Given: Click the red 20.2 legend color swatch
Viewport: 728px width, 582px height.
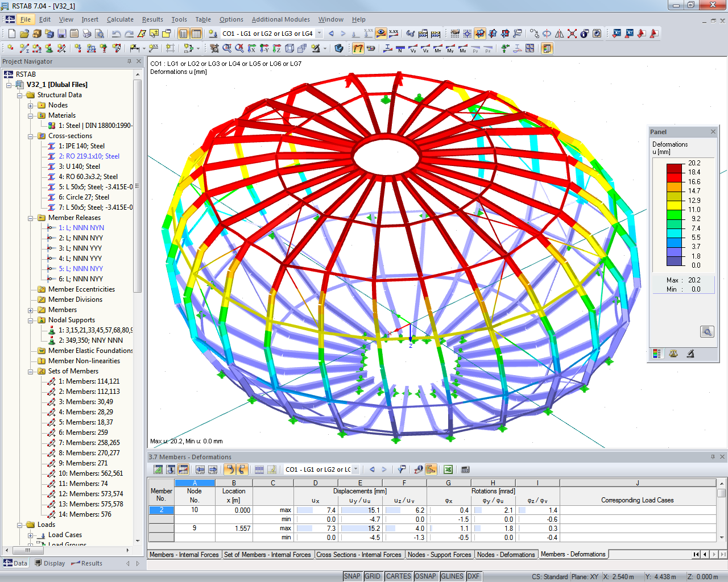Looking at the screenshot, I should tap(675, 168).
